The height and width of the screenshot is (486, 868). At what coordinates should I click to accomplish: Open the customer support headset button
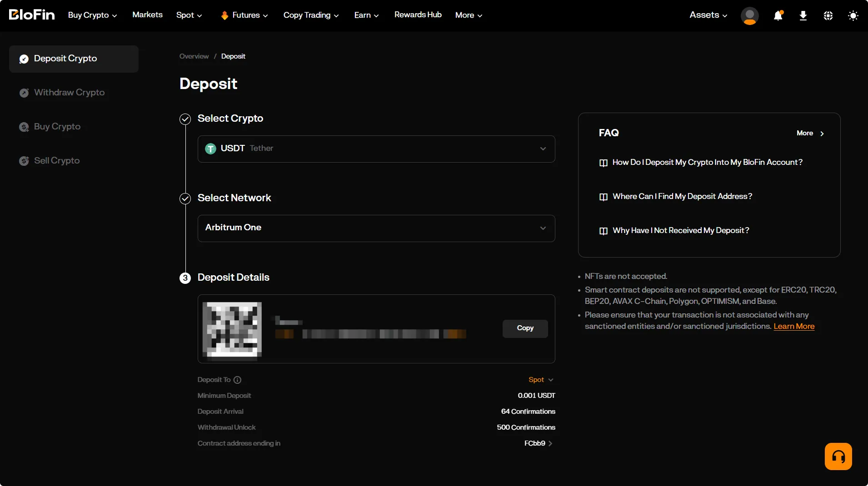click(838, 456)
